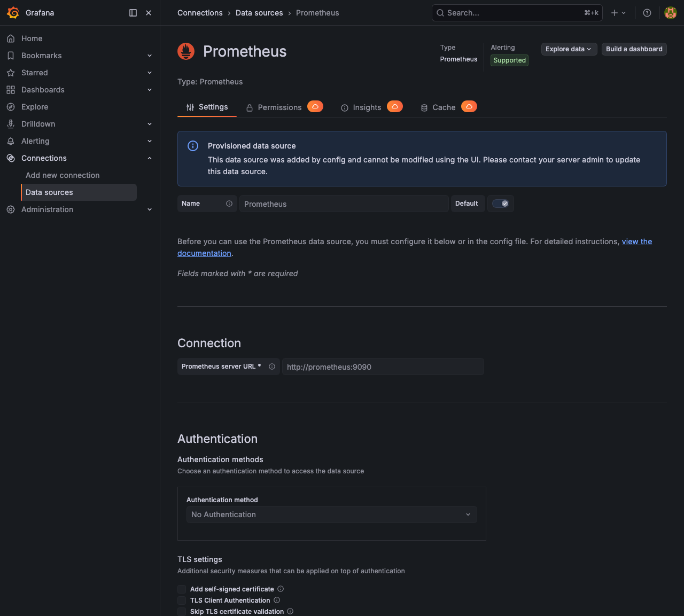The image size is (684, 616).
Task: Click the Administration gear icon
Action: coord(11,209)
